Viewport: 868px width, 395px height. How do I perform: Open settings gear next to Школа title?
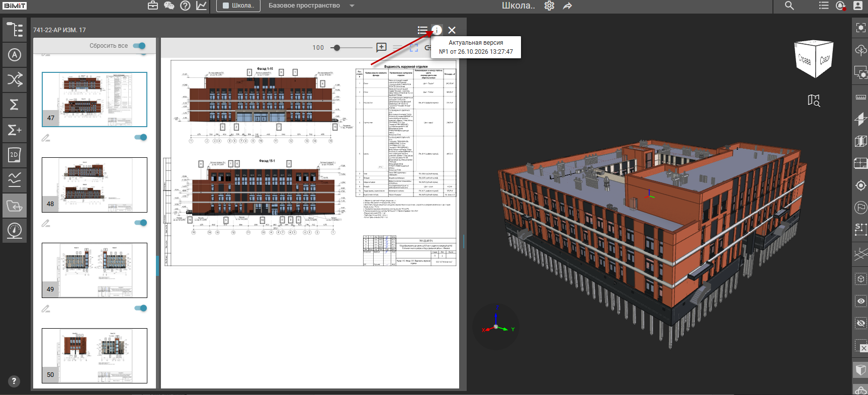pos(550,6)
